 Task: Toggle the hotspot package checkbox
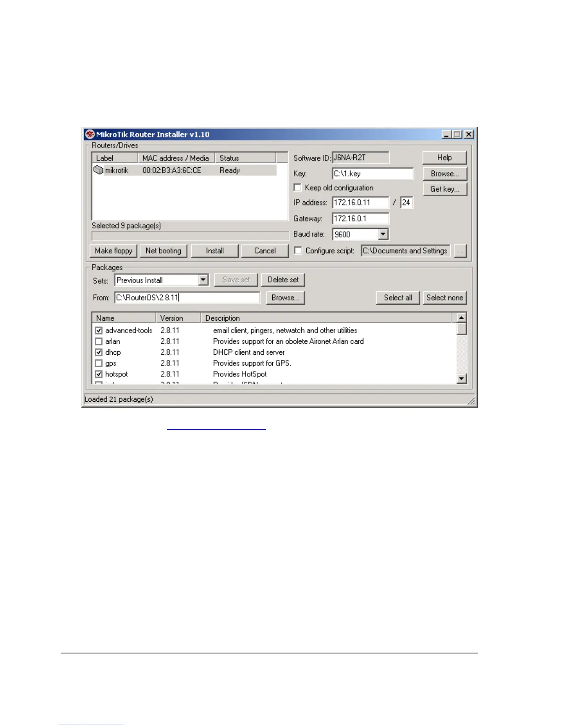[x=98, y=375]
